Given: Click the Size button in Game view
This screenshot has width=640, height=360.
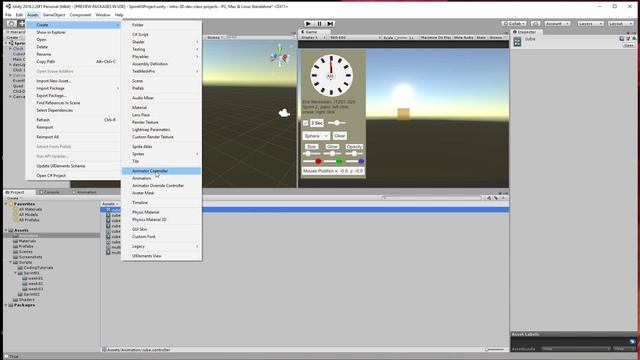Looking at the screenshot, I should point(311,147).
